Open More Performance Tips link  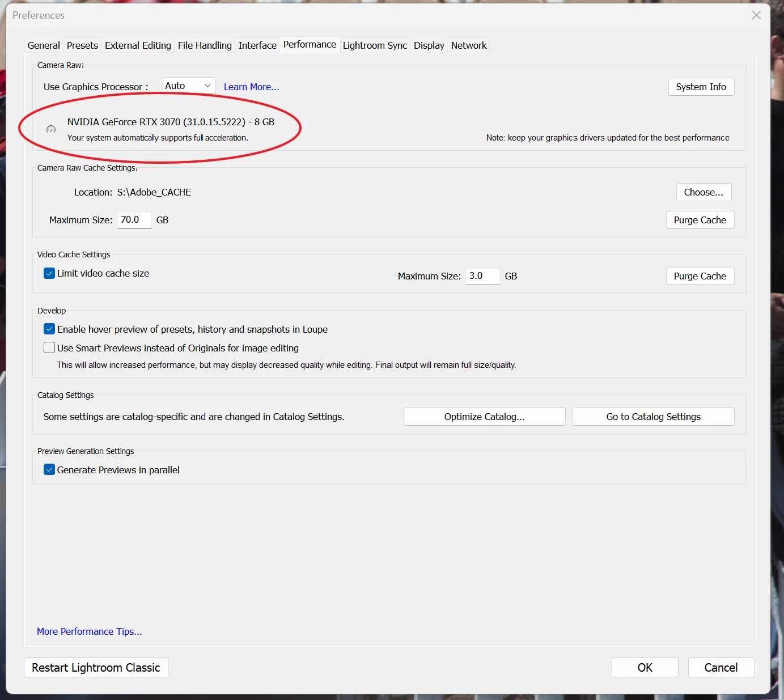(90, 631)
